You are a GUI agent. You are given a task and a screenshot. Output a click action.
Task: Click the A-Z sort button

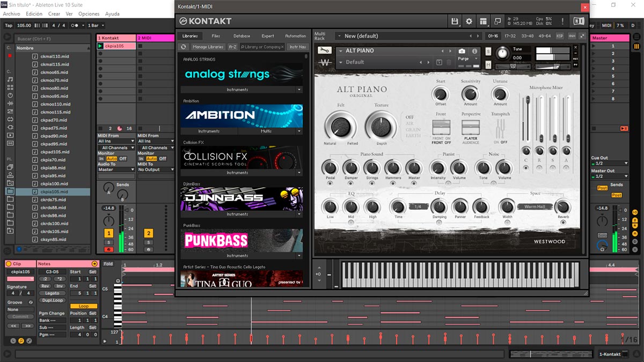point(232,47)
